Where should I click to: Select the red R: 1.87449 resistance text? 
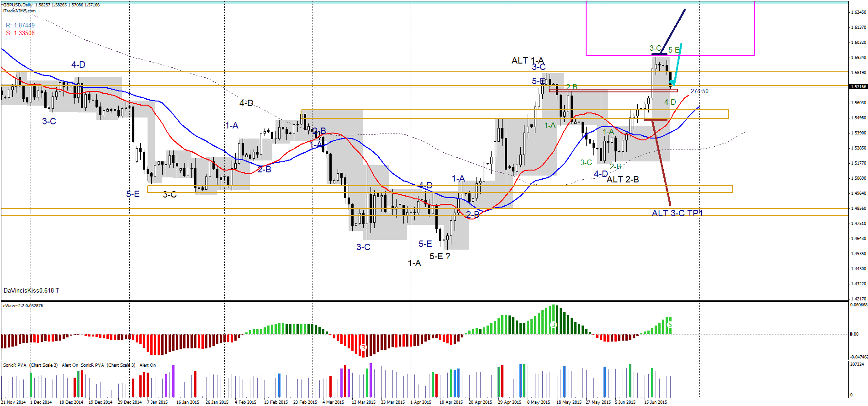point(20,25)
